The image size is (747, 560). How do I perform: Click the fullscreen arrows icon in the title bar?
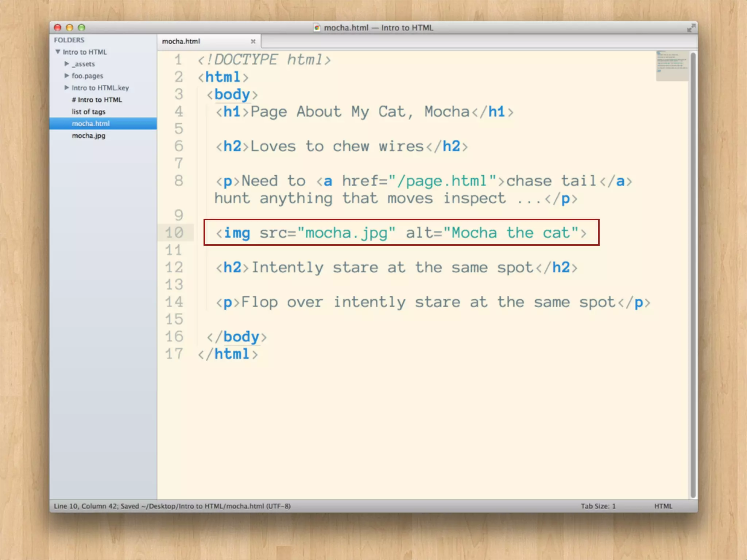tap(690, 28)
